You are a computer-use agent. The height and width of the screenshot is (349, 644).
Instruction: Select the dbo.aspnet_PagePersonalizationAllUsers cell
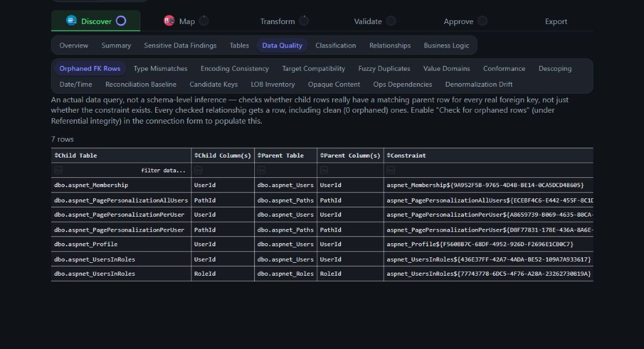[x=121, y=201]
